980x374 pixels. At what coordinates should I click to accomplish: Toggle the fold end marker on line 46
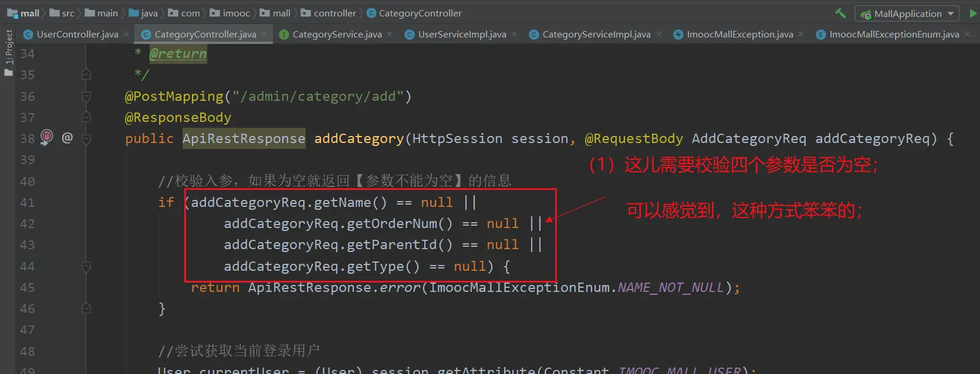pyautogui.click(x=86, y=308)
